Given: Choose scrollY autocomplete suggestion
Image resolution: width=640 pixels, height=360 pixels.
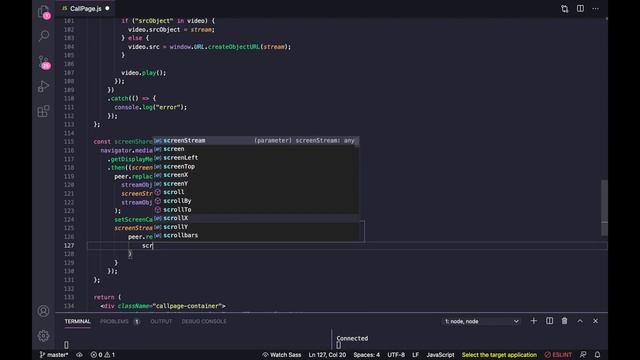Looking at the screenshot, I should click(256, 227).
